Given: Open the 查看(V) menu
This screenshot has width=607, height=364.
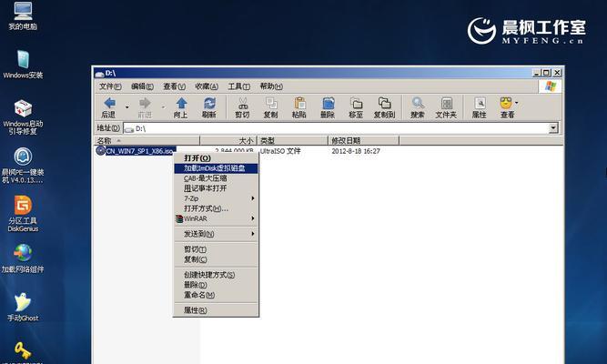Looking at the screenshot, I should click(x=174, y=86).
